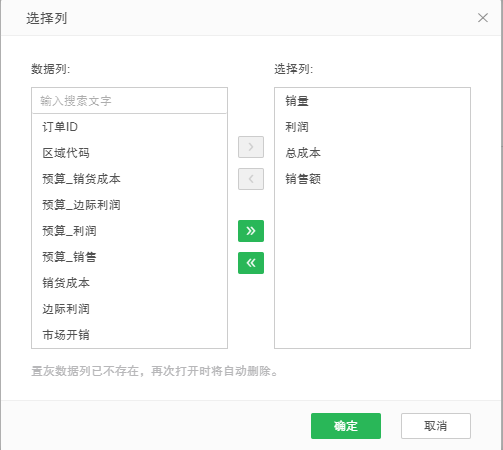Viewport: 503px width, 450px height.
Task: Pick 销货成本 in the left list
Action: (x=129, y=283)
